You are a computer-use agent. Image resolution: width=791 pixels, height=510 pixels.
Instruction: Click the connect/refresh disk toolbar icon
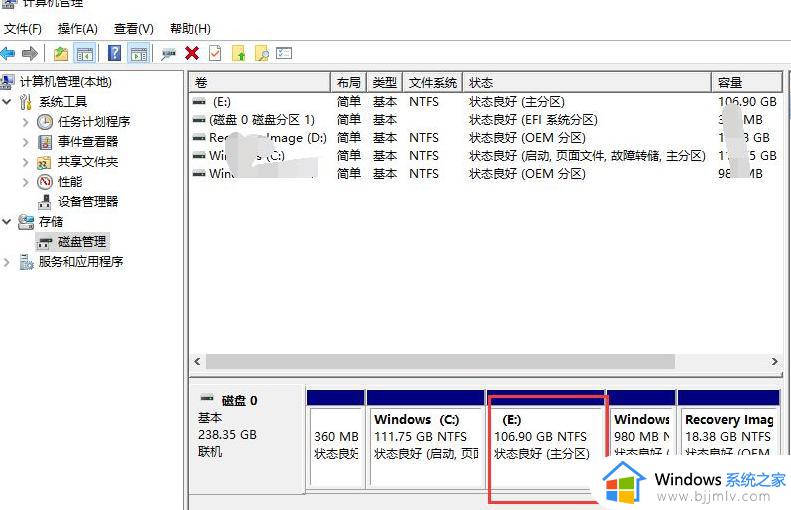tap(168, 54)
